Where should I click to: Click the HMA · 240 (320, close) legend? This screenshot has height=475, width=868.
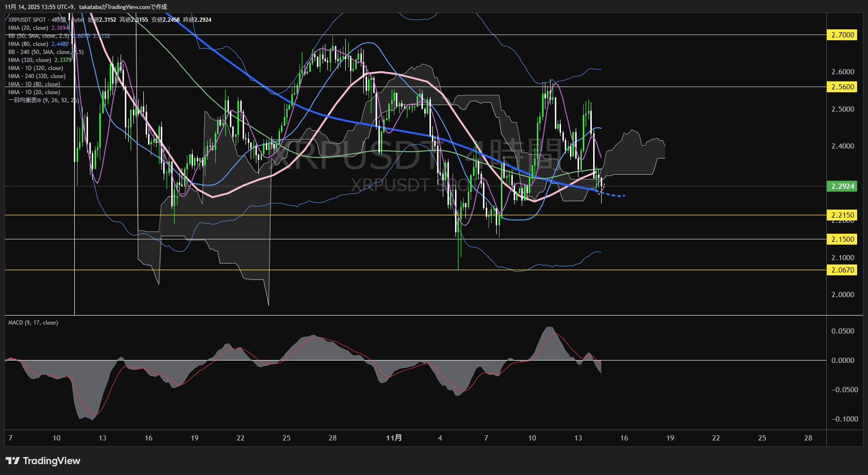click(x=37, y=76)
